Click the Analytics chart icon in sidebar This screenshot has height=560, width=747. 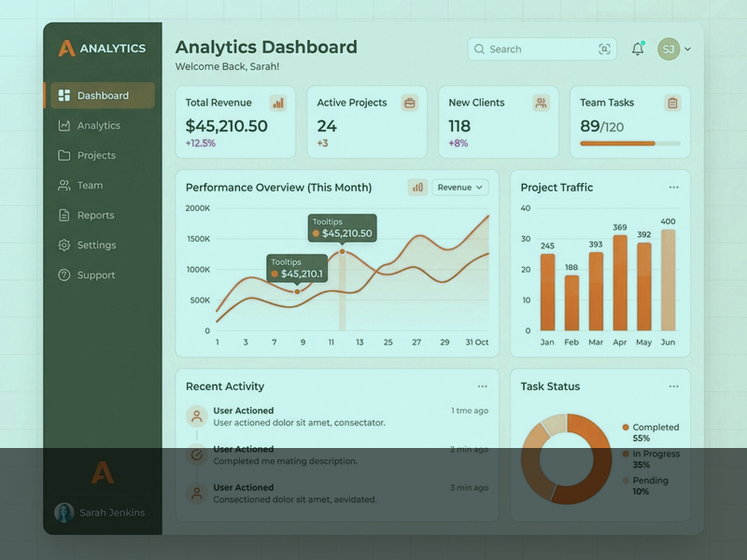click(63, 125)
